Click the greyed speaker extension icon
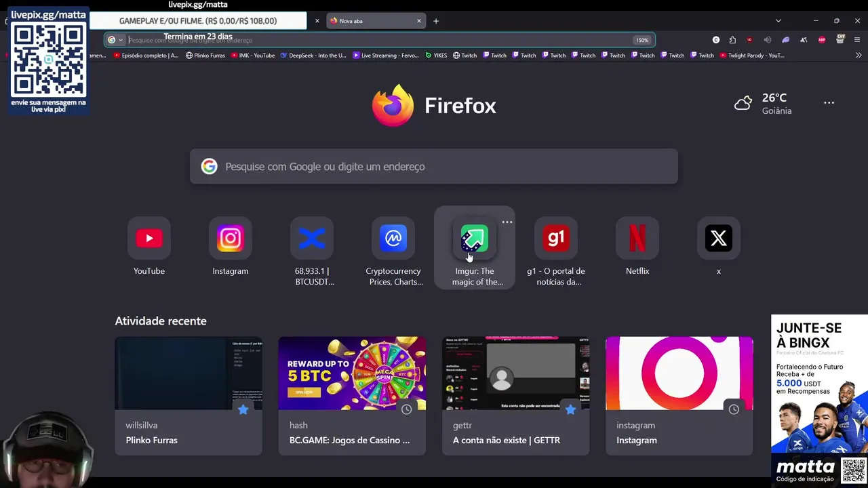The width and height of the screenshot is (868, 488). click(768, 40)
